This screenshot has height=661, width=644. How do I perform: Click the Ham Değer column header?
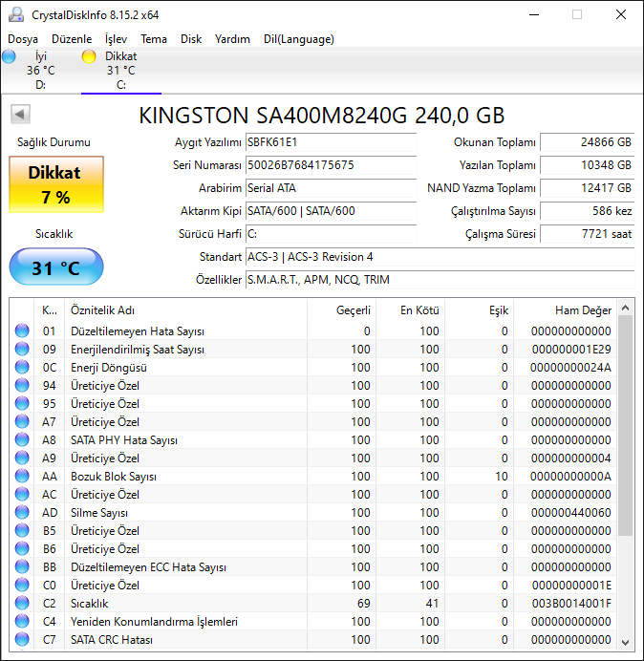point(565,310)
